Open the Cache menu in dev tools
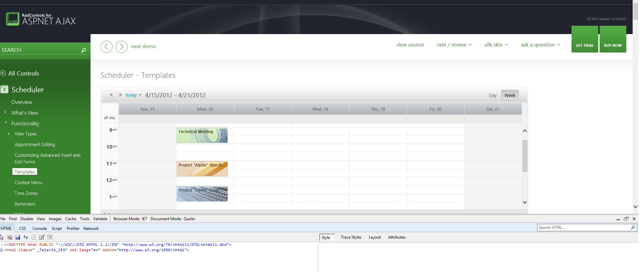The width and height of the screenshot is (644, 272). tap(71, 219)
